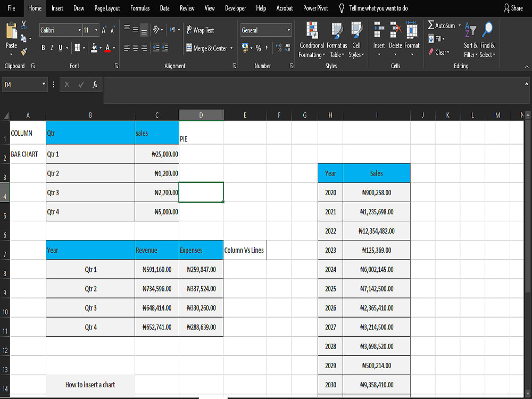
Task: Toggle Underline formatting
Action: (61, 48)
